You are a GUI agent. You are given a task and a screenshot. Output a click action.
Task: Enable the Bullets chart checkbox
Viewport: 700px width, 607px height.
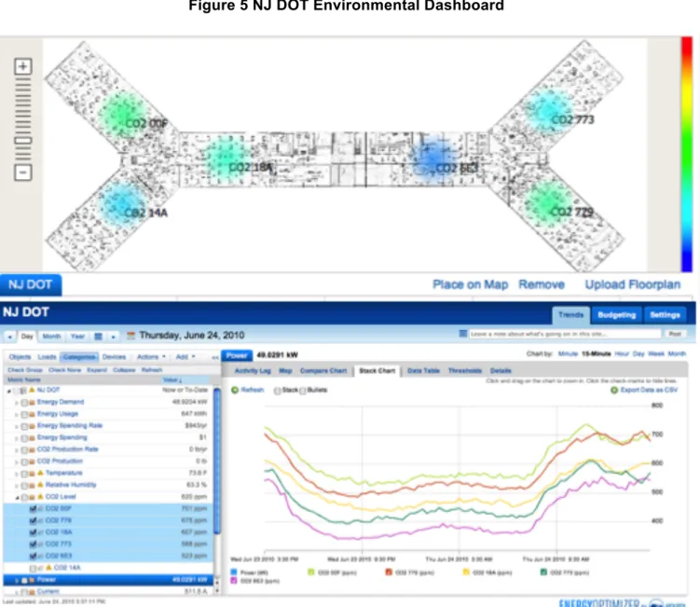(x=303, y=391)
